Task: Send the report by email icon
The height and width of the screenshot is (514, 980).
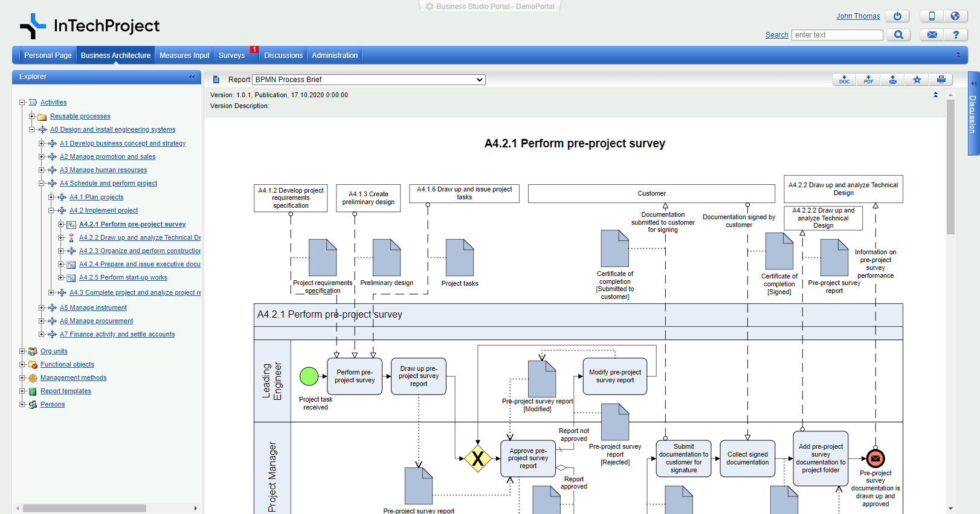Action: [892, 80]
